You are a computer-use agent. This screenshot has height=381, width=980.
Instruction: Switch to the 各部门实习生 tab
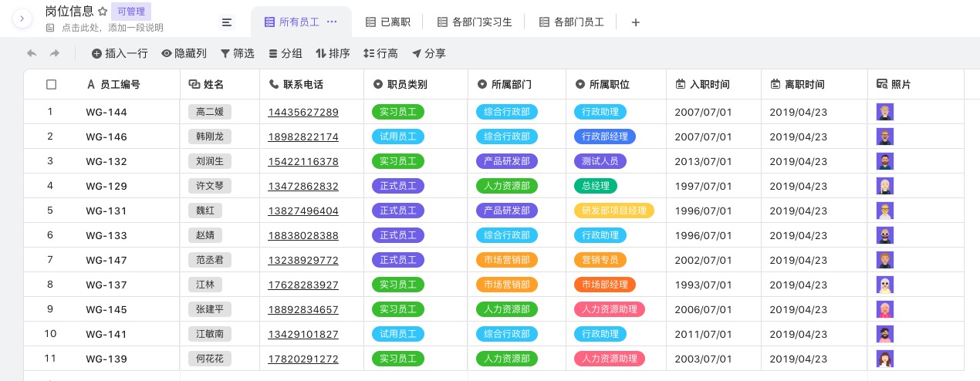tap(475, 22)
